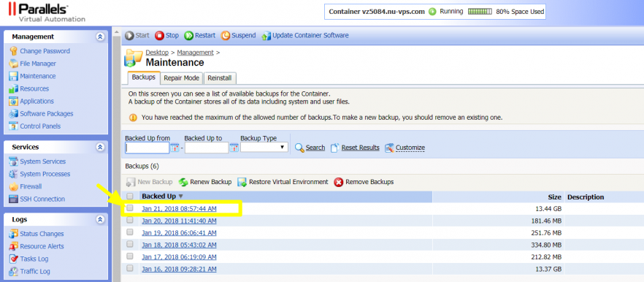
Task: Click the Maintenance disk icon in the sidebar
Action: (13, 77)
